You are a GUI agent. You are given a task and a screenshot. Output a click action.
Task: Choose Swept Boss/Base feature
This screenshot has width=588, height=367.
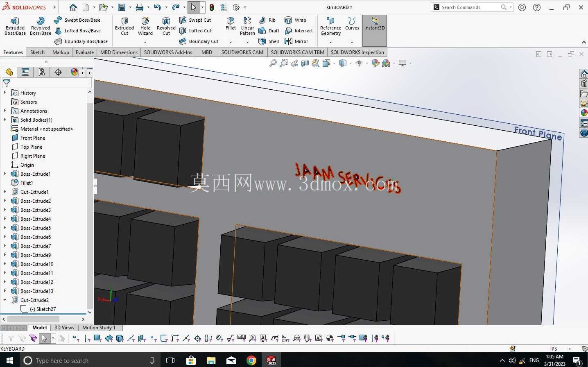tap(77, 20)
